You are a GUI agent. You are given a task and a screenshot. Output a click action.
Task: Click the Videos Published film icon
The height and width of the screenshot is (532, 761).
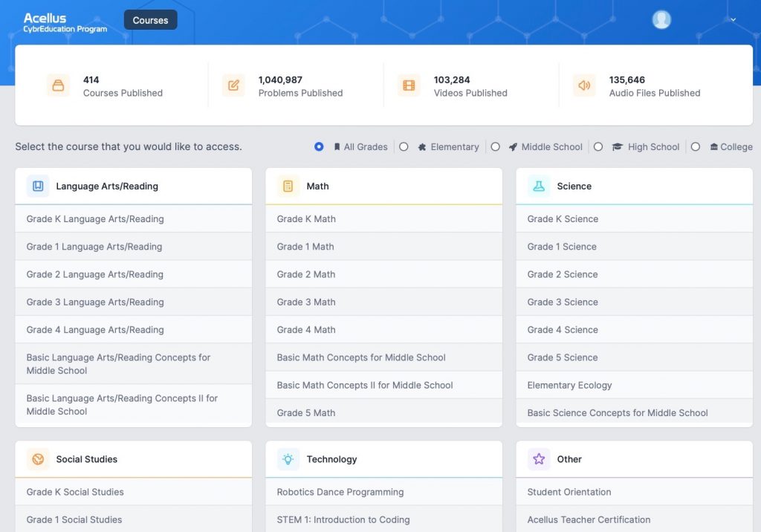click(x=409, y=85)
